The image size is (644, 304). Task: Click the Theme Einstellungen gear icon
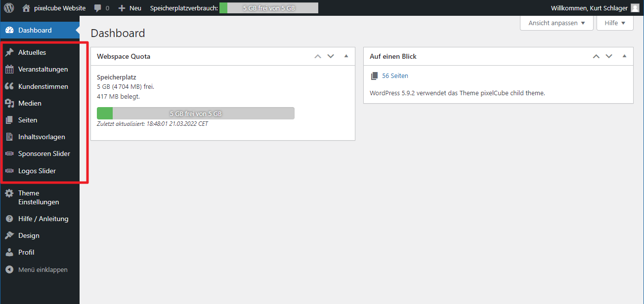coord(9,193)
